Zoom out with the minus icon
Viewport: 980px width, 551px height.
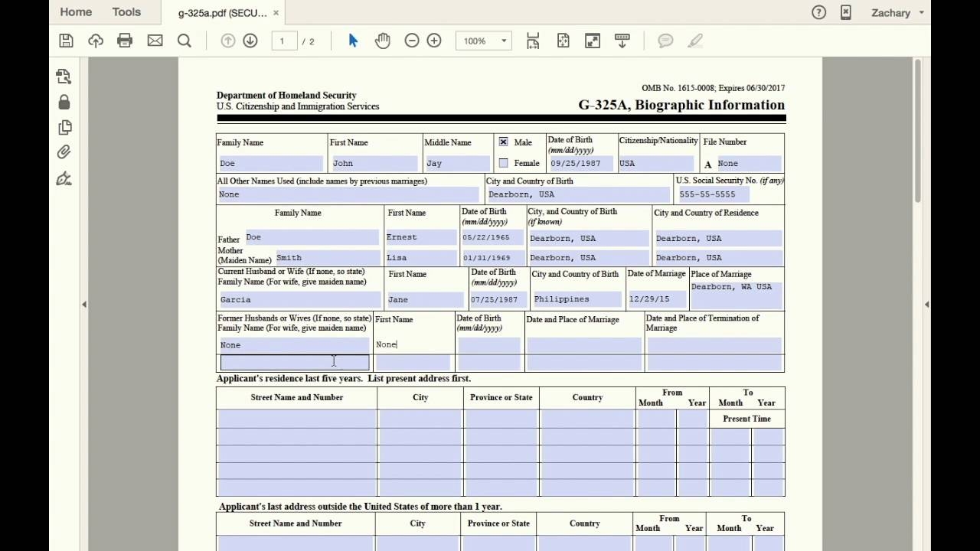[x=412, y=41]
